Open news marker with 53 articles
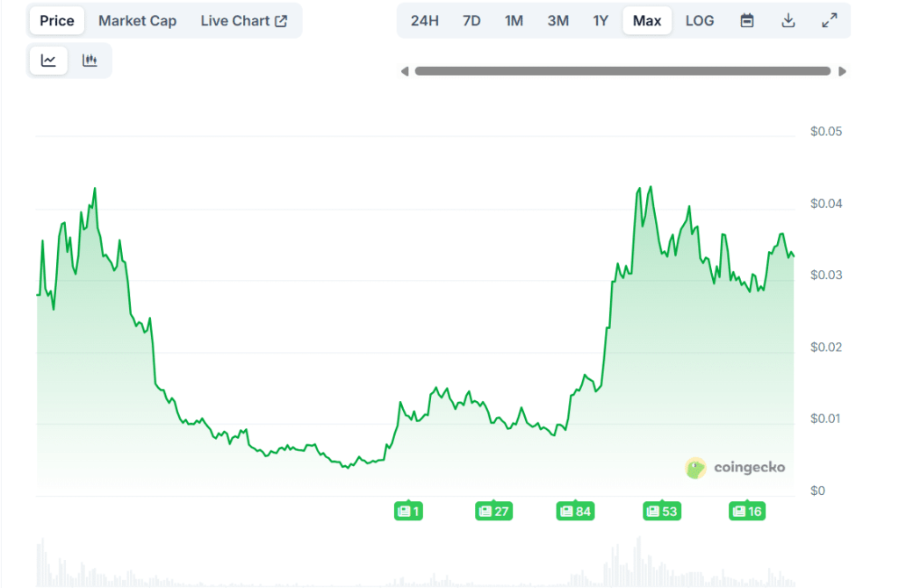Image resolution: width=899 pixels, height=588 pixels. point(662,511)
